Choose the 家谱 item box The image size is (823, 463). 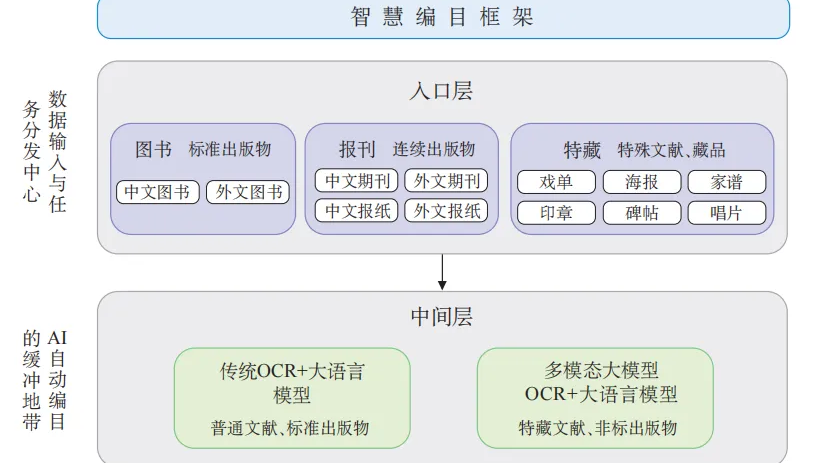point(727,182)
